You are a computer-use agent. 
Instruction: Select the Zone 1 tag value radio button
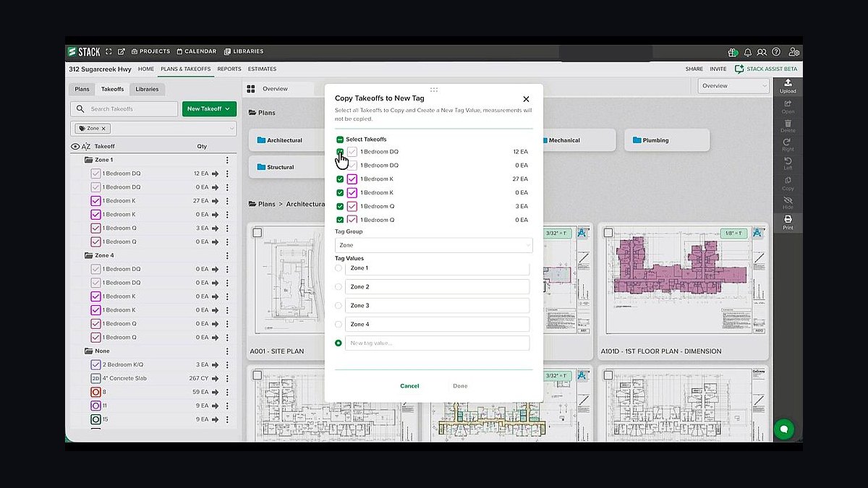(339, 268)
